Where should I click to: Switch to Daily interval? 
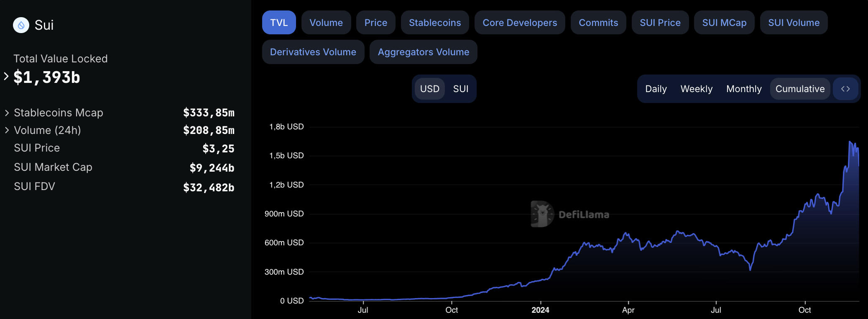(x=656, y=89)
